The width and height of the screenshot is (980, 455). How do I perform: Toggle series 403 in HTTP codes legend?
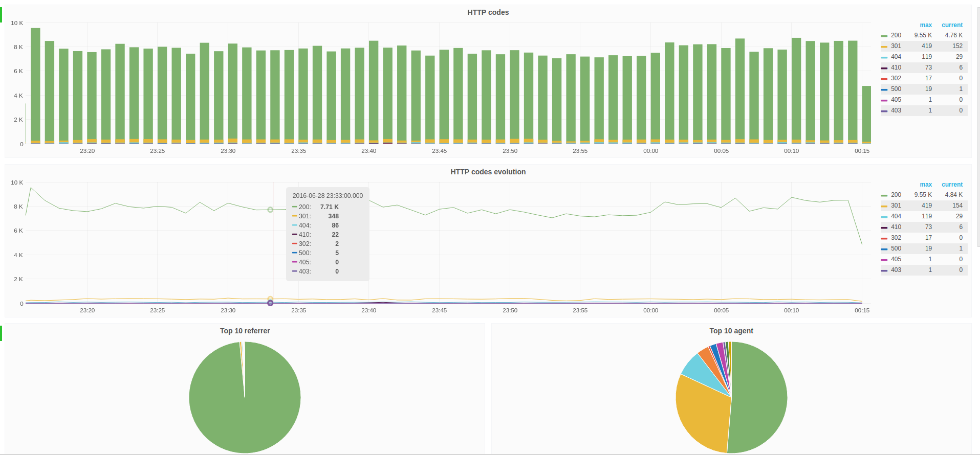click(x=896, y=110)
